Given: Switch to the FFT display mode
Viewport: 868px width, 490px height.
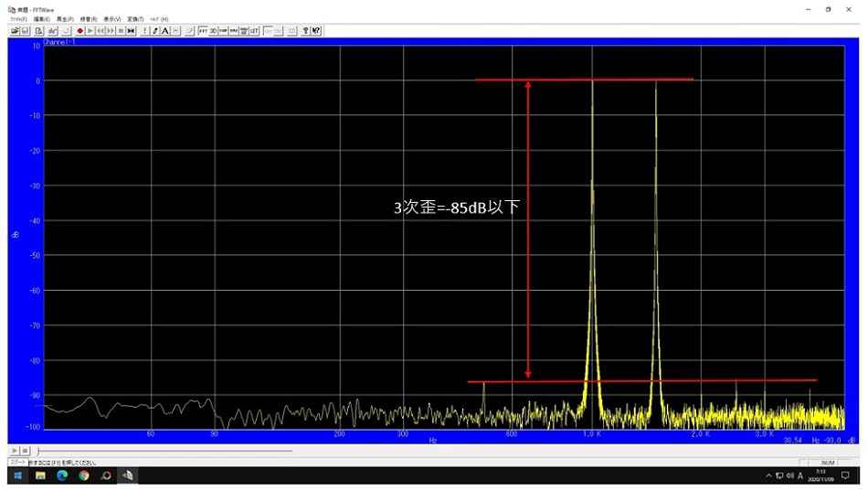Looking at the screenshot, I should [203, 30].
